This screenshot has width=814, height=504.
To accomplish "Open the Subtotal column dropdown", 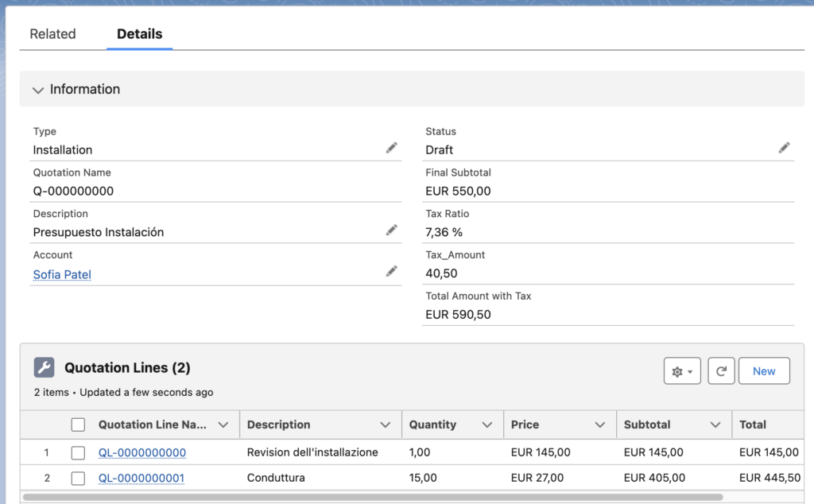I will (715, 425).
